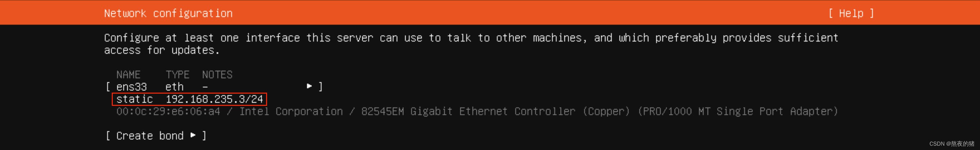
Task: Click closing bracket of the ens33 row
Action: click(x=321, y=87)
